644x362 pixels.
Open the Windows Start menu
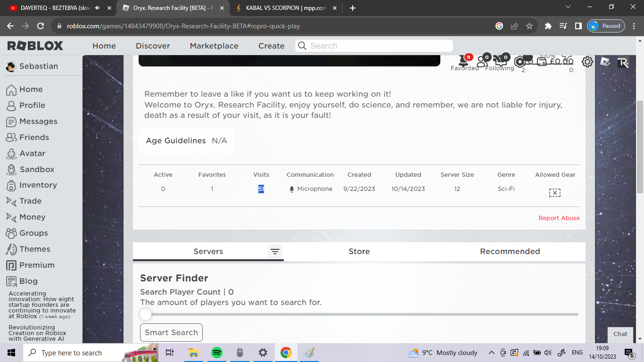click(11, 353)
